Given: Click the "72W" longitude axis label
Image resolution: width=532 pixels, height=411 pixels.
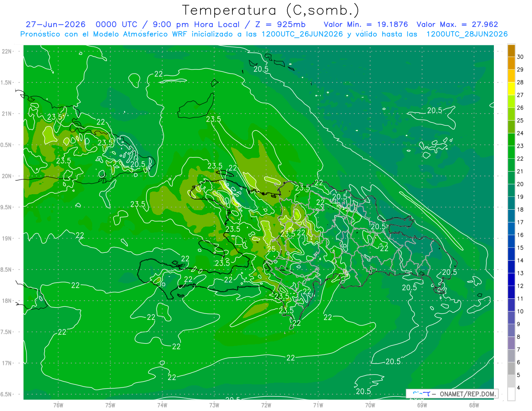Looking at the screenshot, I should 266,405.
